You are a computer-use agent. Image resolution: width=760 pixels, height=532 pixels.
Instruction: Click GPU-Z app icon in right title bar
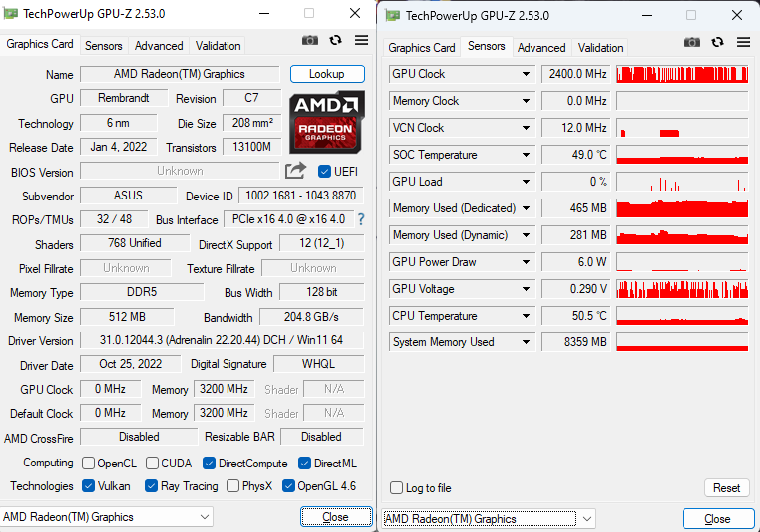click(x=393, y=16)
